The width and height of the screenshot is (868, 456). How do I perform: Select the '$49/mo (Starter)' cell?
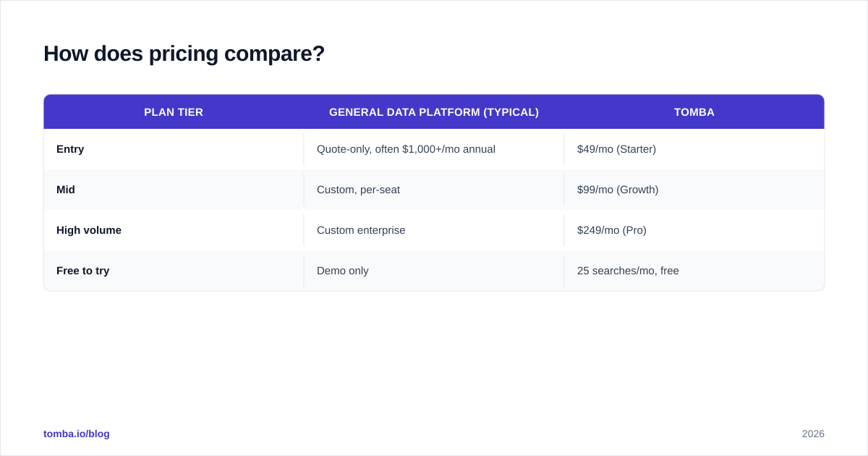[694, 149]
